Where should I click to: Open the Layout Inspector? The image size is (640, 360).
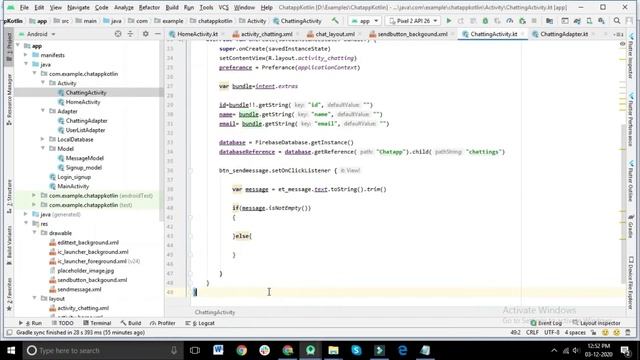(596, 323)
